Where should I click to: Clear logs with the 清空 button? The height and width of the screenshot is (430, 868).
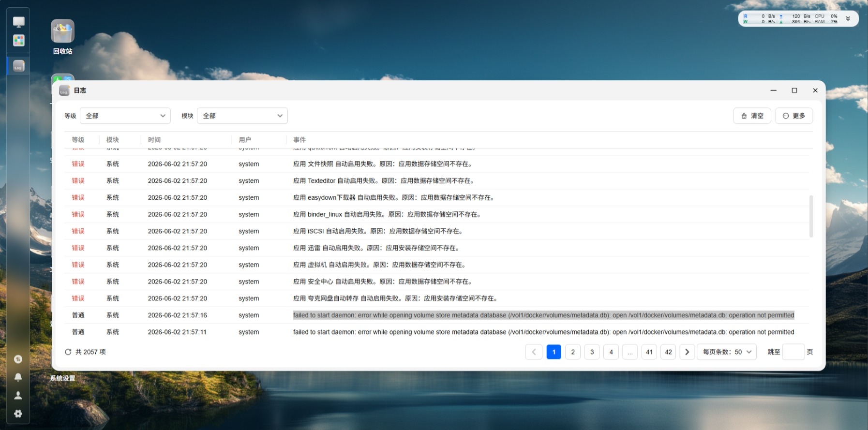[x=752, y=116]
